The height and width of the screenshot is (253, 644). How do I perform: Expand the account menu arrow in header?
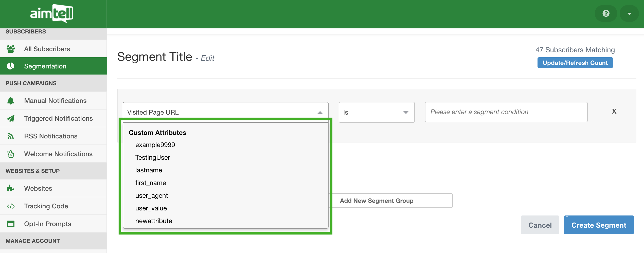[x=629, y=14]
